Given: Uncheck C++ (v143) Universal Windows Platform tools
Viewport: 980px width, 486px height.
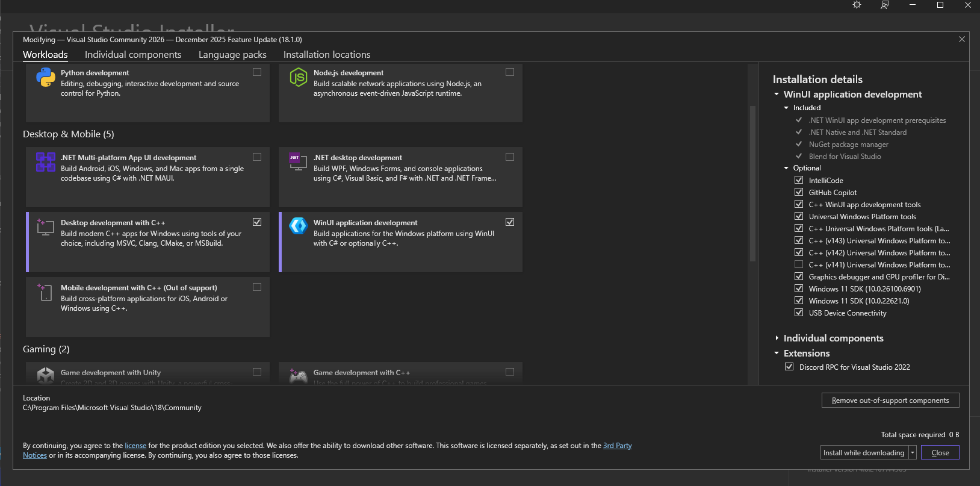Looking at the screenshot, I should (x=799, y=240).
